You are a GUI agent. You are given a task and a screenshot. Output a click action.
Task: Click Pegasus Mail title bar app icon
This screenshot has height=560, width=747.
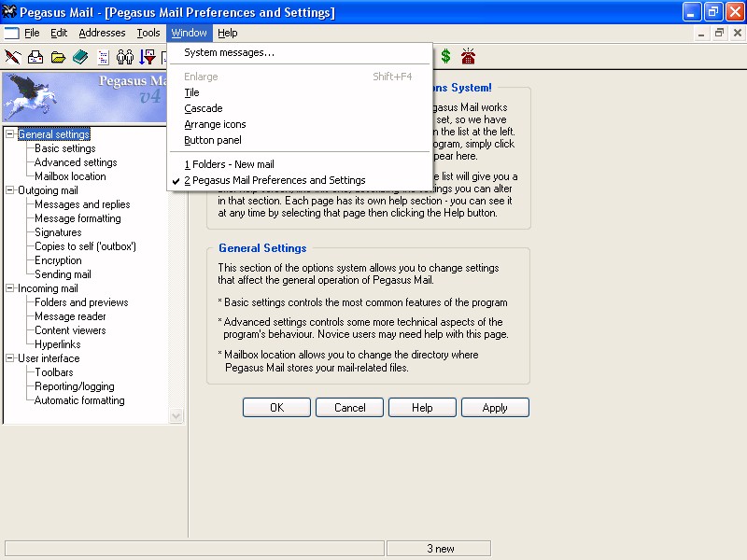(x=9, y=11)
